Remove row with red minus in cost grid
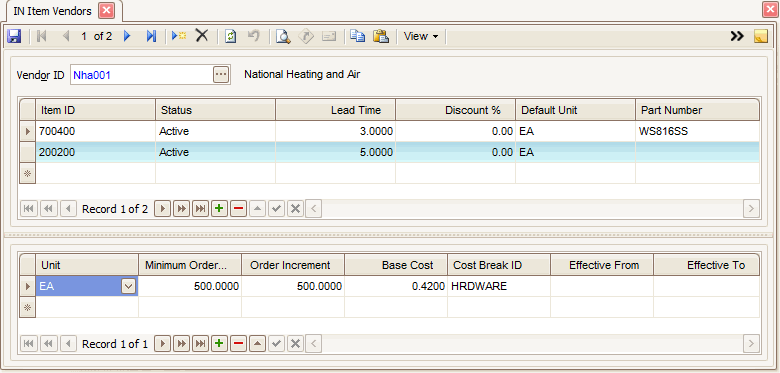The height and width of the screenshot is (373, 780). click(238, 344)
